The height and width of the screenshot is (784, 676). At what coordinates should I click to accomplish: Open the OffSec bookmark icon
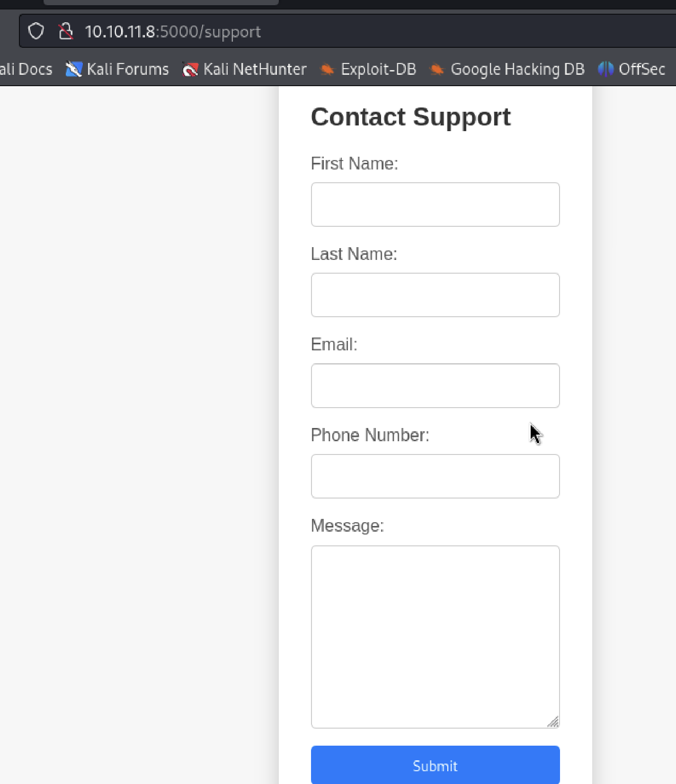(605, 69)
